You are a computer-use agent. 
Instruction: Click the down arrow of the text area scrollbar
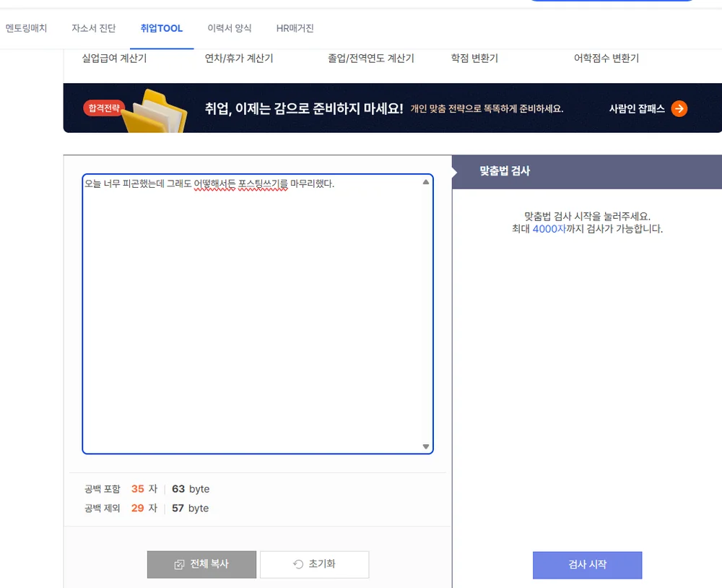425,446
